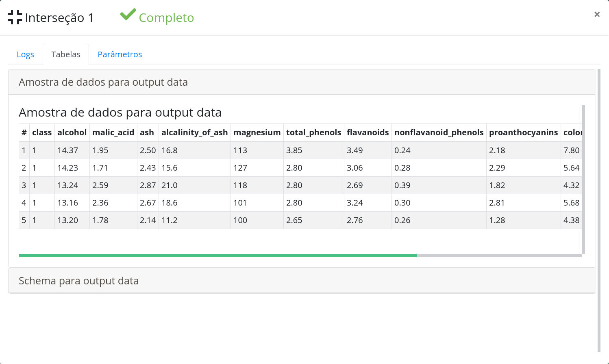Click the Amostra de dados table heading
The height and width of the screenshot is (364, 609).
tap(120, 113)
